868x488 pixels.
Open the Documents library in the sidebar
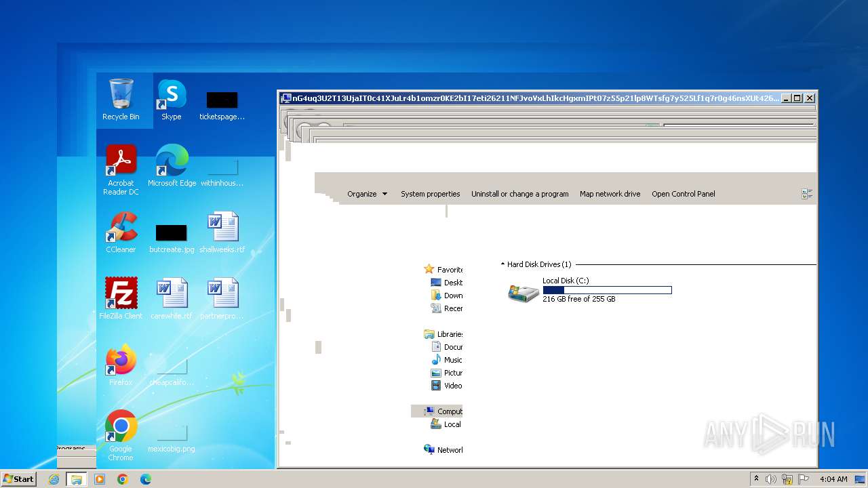coord(447,347)
